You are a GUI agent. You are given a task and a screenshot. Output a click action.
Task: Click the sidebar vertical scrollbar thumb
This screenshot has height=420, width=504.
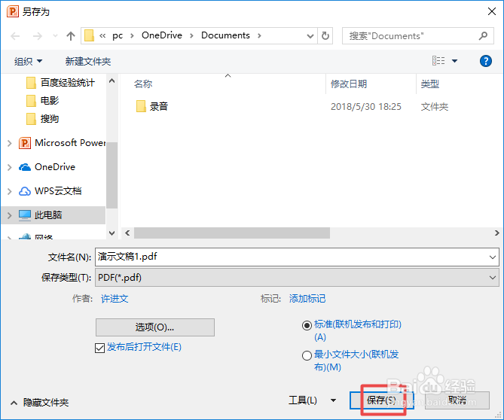point(111,175)
